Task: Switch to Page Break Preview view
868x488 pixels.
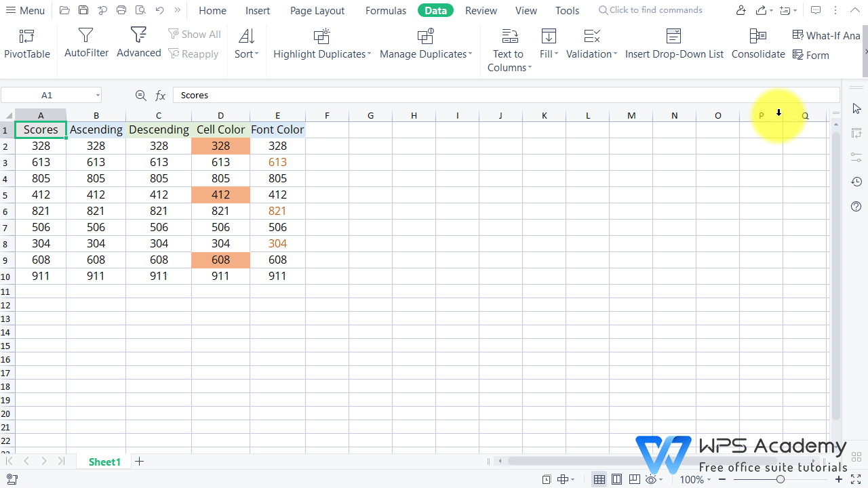Action: 634,479
